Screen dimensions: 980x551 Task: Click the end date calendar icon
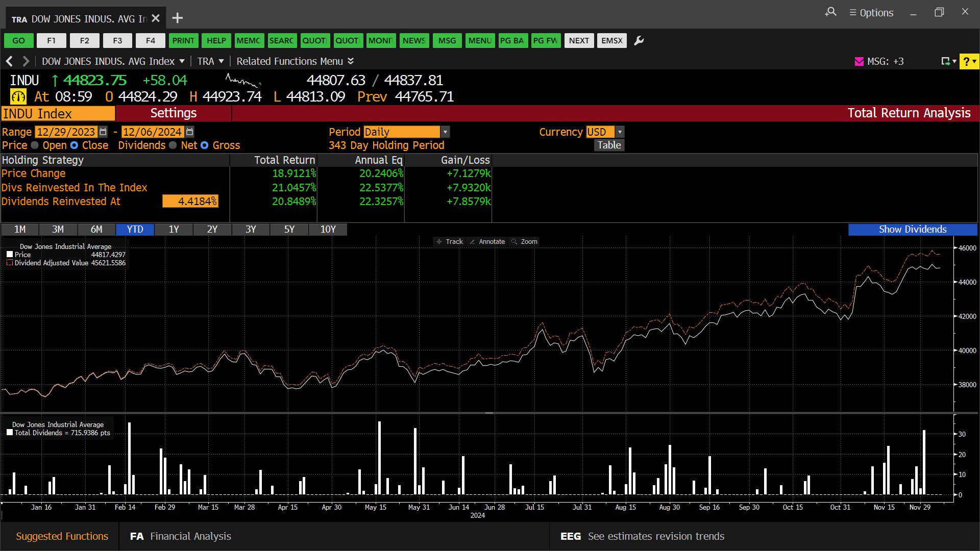point(190,132)
